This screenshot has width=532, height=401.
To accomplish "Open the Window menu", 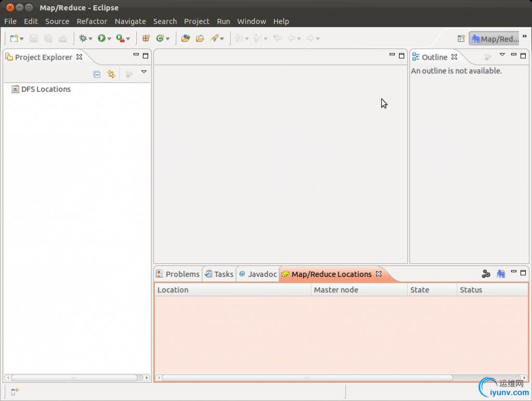I will tap(252, 21).
